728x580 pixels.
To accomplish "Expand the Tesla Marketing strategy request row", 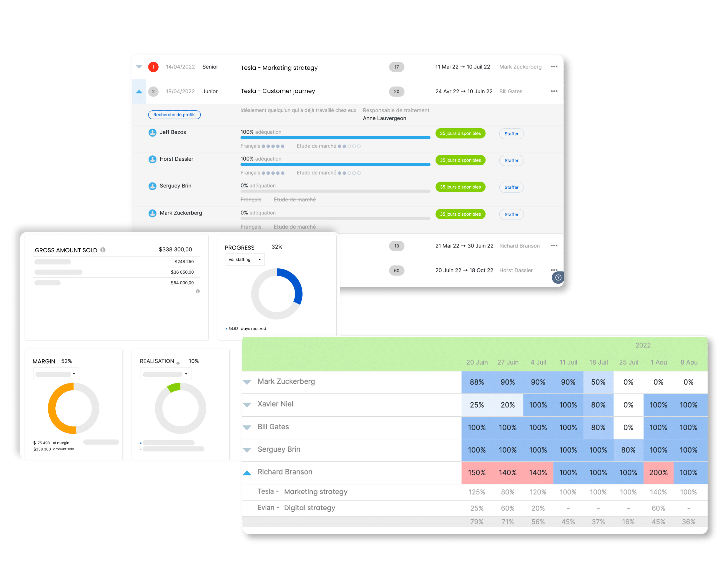I will tap(139, 67).
